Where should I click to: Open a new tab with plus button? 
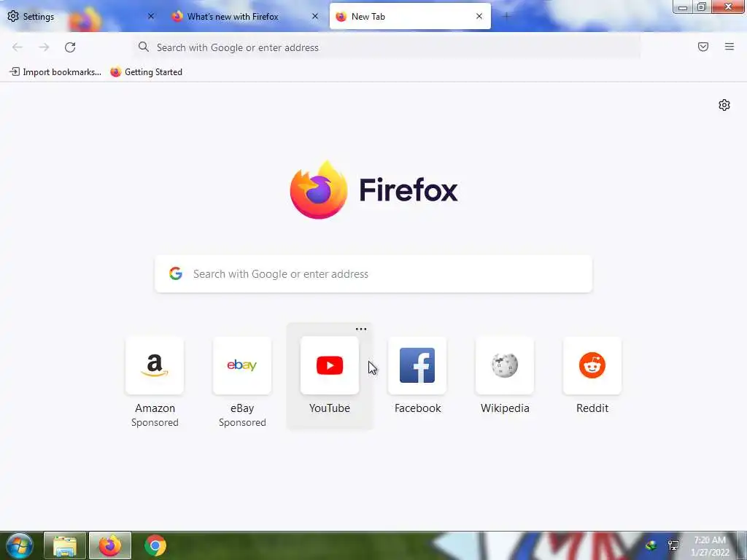coord(506,17)
